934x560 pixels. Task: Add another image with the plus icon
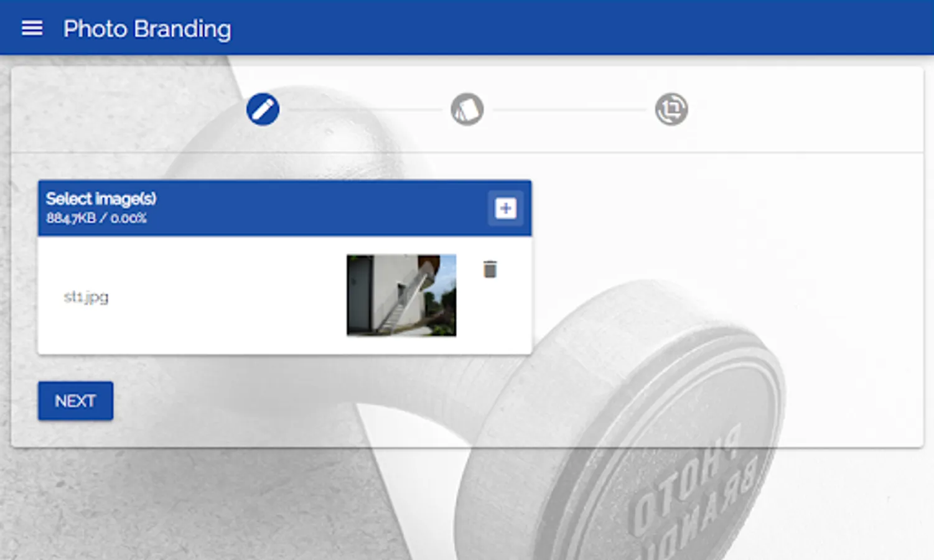505,208
